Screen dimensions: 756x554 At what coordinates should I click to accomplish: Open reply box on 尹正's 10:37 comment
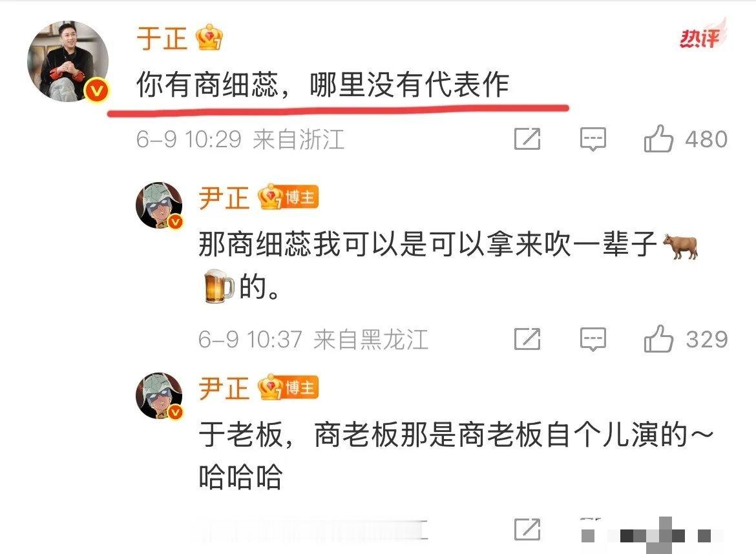click(593, 339)
